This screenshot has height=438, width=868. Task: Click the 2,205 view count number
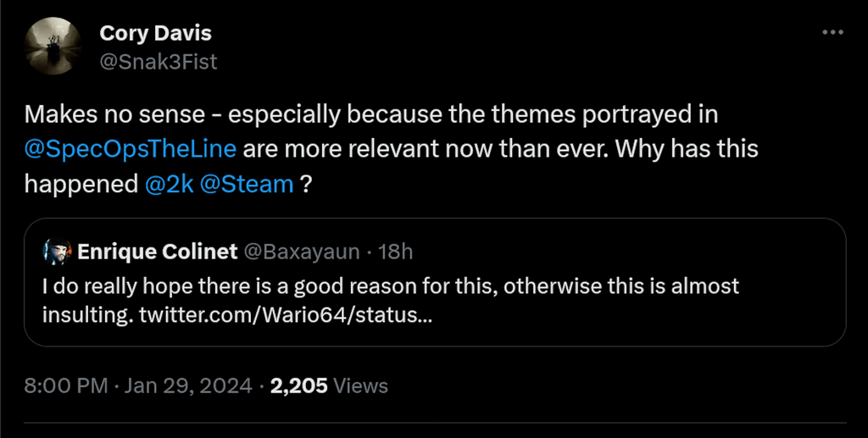coord(298,386)
